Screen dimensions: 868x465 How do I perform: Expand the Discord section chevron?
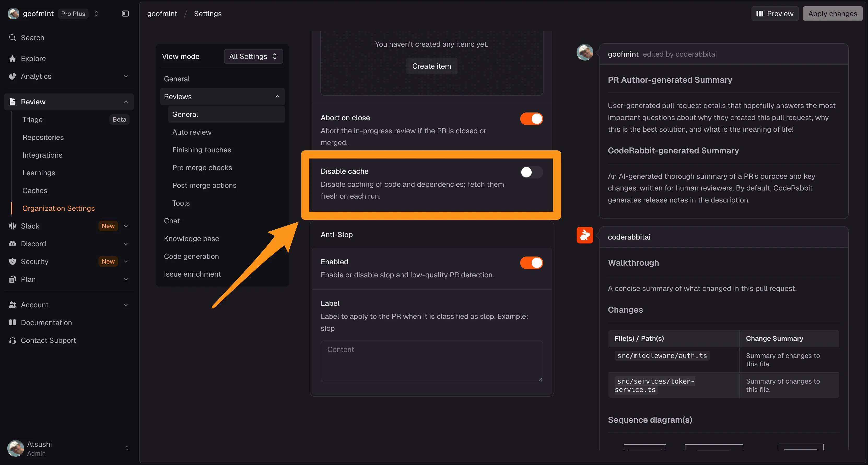point(126,244)
